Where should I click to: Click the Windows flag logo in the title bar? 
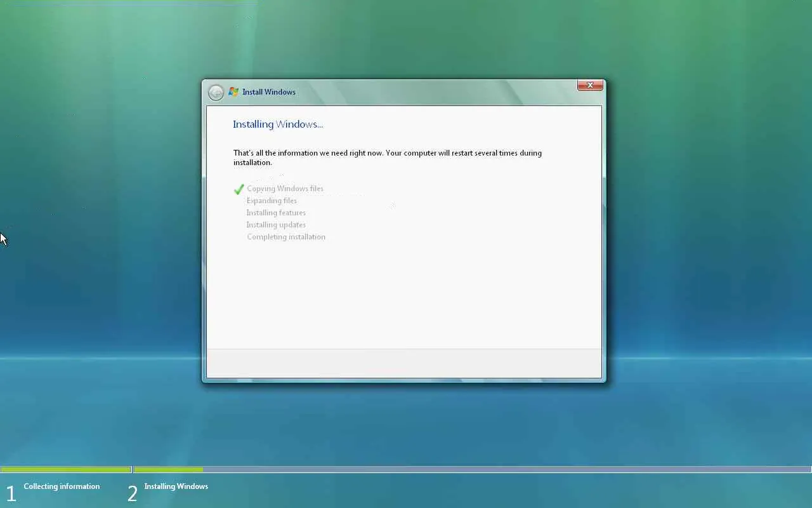(233, 92)
